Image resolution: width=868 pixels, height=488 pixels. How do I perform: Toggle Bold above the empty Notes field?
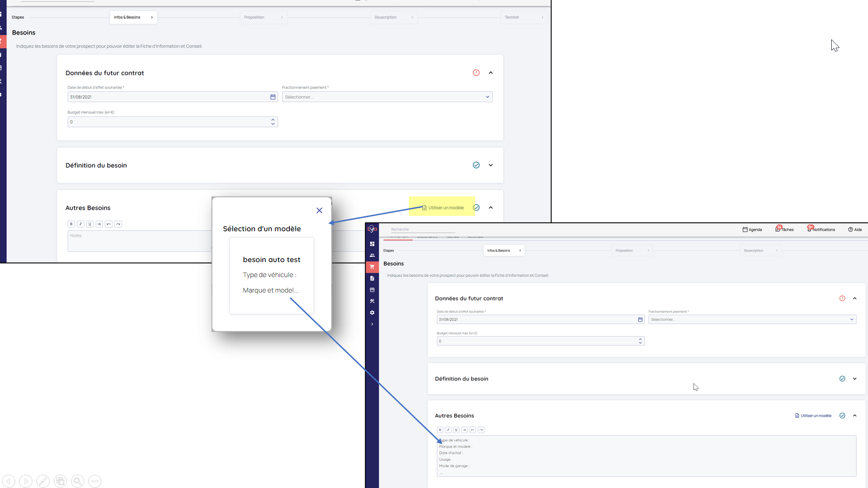click(x=71, y=224)
